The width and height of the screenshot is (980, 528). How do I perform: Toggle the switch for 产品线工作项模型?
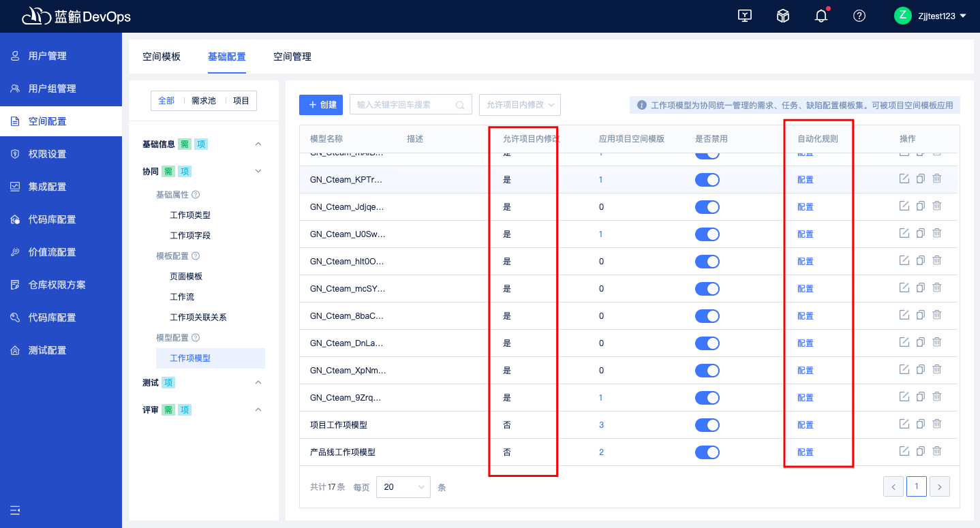707,452
